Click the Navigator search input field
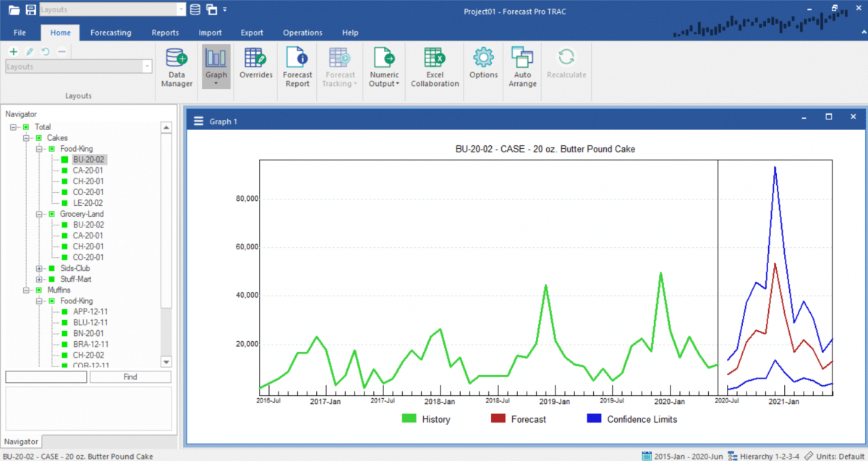Screen dimensions: 868x461 46,377
